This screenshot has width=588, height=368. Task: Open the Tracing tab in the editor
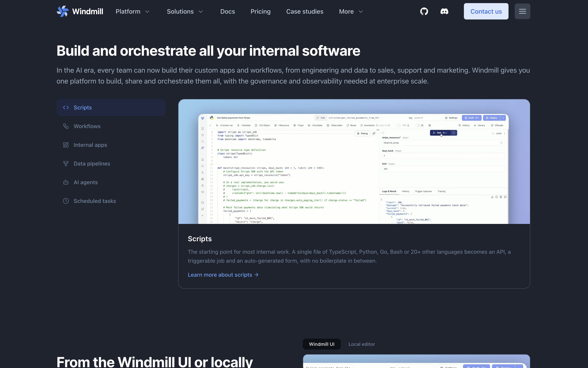point(441,191)
